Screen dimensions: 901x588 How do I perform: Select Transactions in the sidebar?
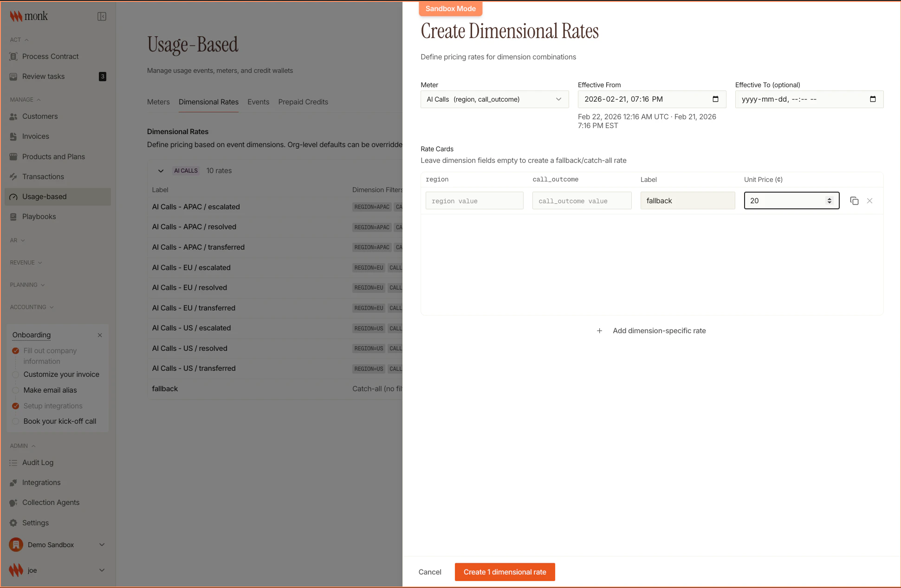point(43,176)
